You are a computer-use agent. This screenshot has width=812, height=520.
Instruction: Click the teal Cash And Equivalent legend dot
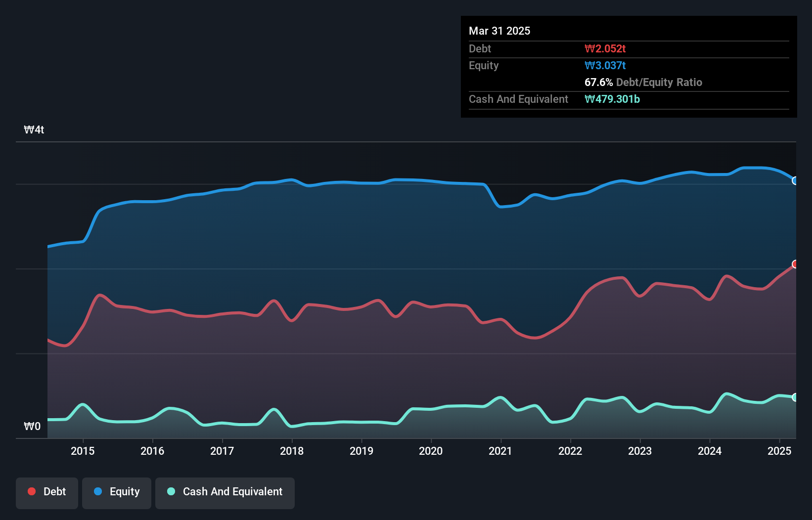pos(171,491)
